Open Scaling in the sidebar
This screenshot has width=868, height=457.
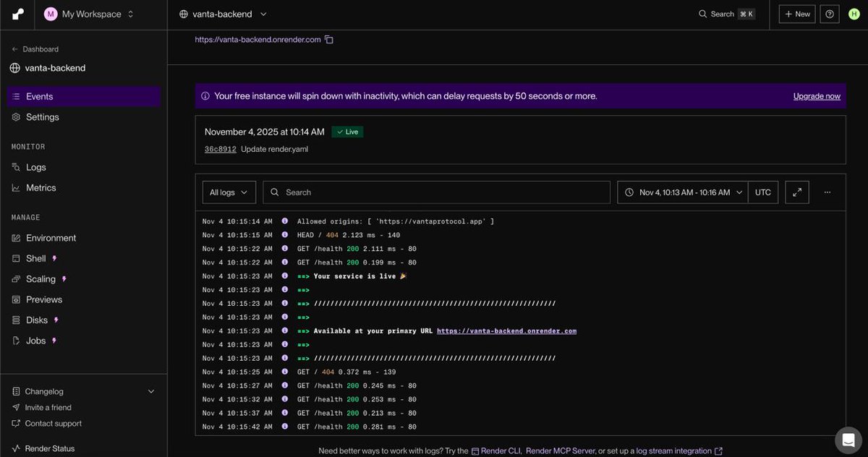41,279
